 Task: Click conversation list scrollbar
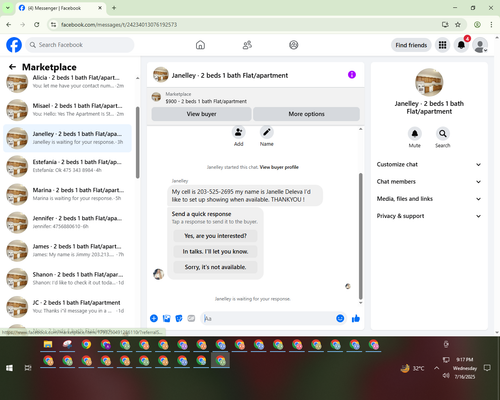tap(137, 142)
